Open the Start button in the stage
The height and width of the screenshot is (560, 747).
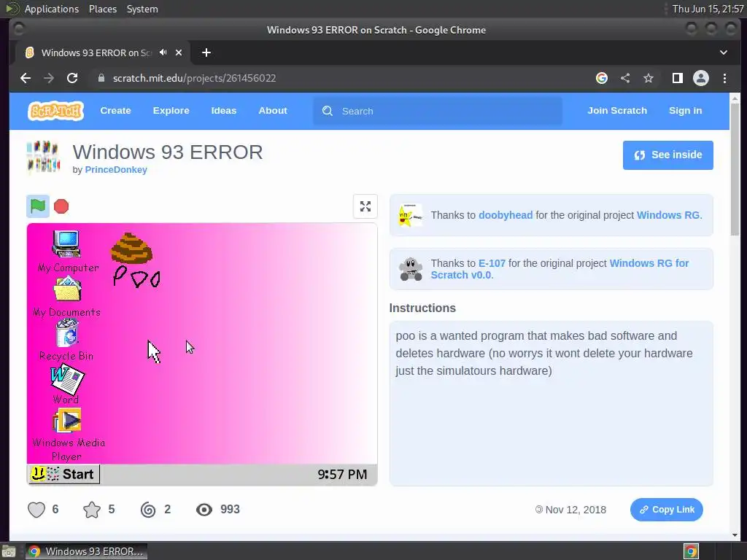click(x=64, y=474)
